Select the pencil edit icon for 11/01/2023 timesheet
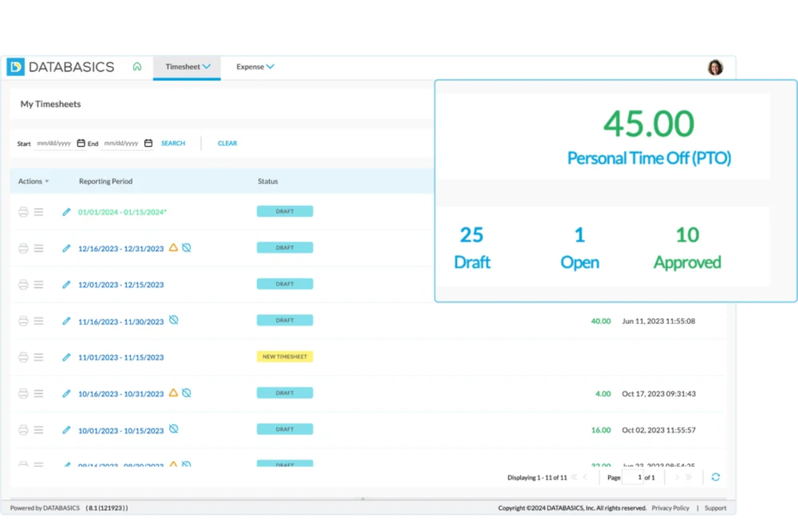798x532 pixels. coord(66,357)
